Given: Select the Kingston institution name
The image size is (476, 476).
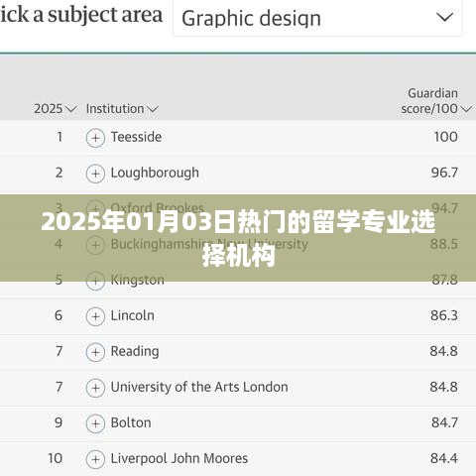Looking at the screenshot, I should point(137,281).
